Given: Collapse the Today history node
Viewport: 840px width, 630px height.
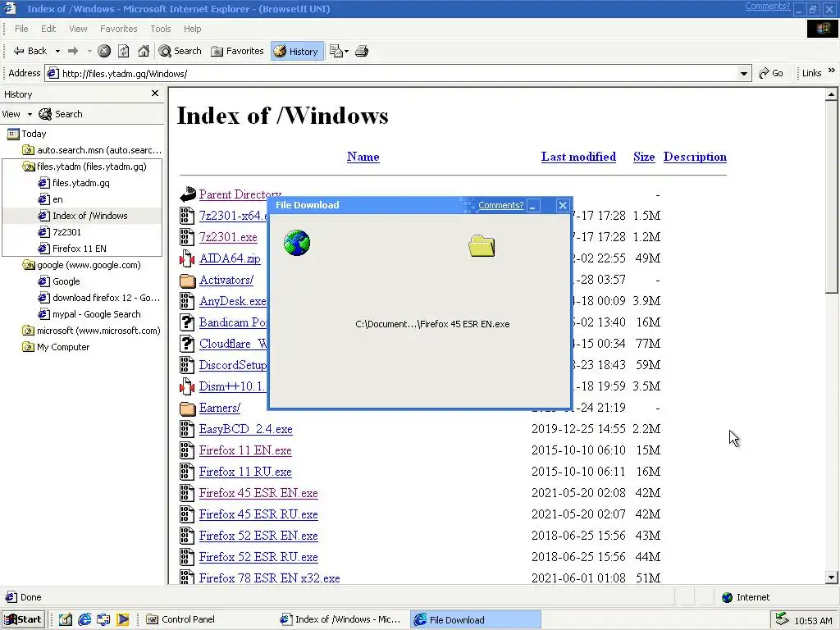Looking at the screenshot, I should click(x=26, y=134).
